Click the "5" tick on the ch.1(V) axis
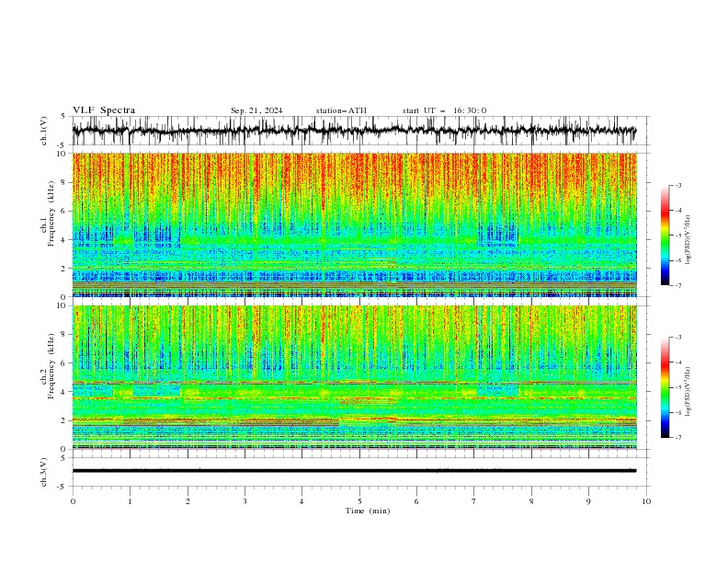 click(x=63, y=117)
